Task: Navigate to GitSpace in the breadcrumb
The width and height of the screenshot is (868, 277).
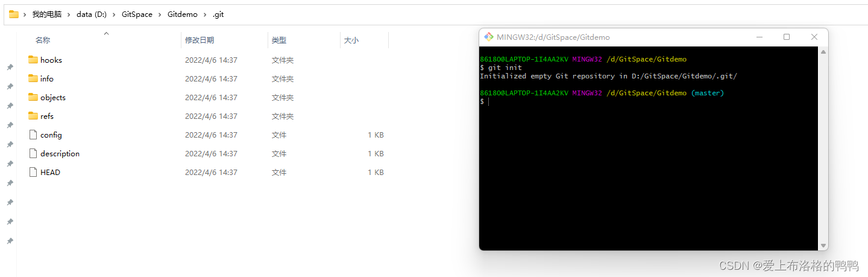Action: click(x=137, y=14)
